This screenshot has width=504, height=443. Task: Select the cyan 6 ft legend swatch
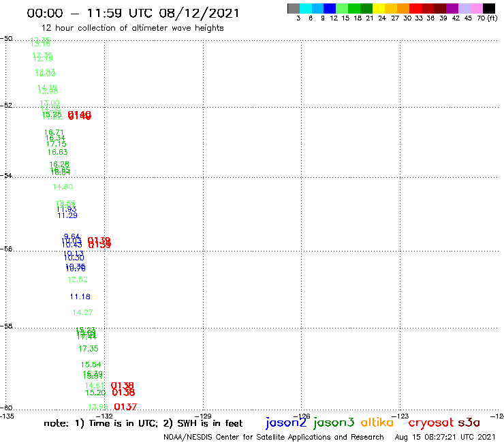coord(306,8)
